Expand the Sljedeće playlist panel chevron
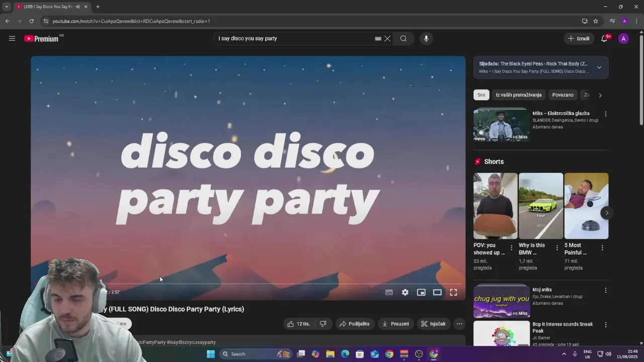Image resolution: width=644 pixels, height=362 pixels. tap(599, 67)
